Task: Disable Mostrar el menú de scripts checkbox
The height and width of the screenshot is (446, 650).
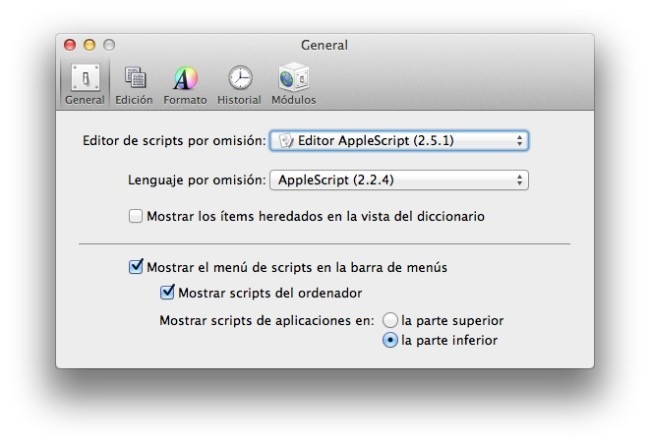Action: (136, 268)
